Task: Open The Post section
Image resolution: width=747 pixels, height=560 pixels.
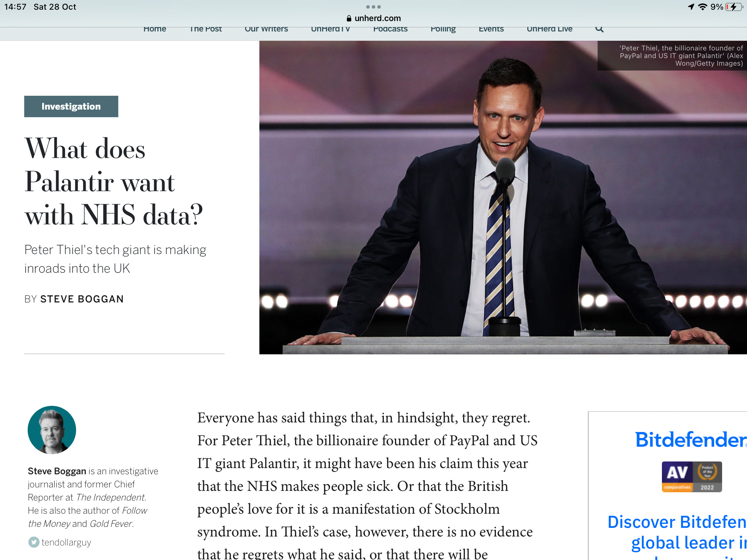Action: point(206,29)
